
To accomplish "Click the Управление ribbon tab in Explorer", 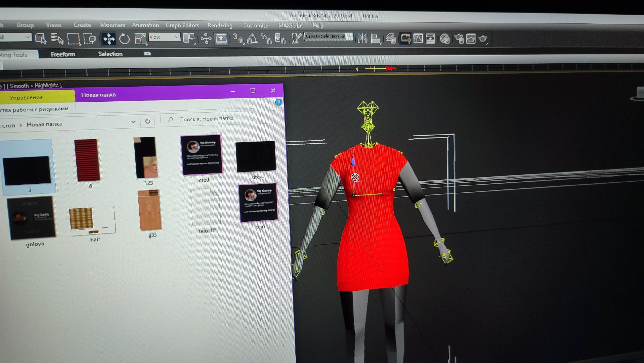I will point(26,97).
